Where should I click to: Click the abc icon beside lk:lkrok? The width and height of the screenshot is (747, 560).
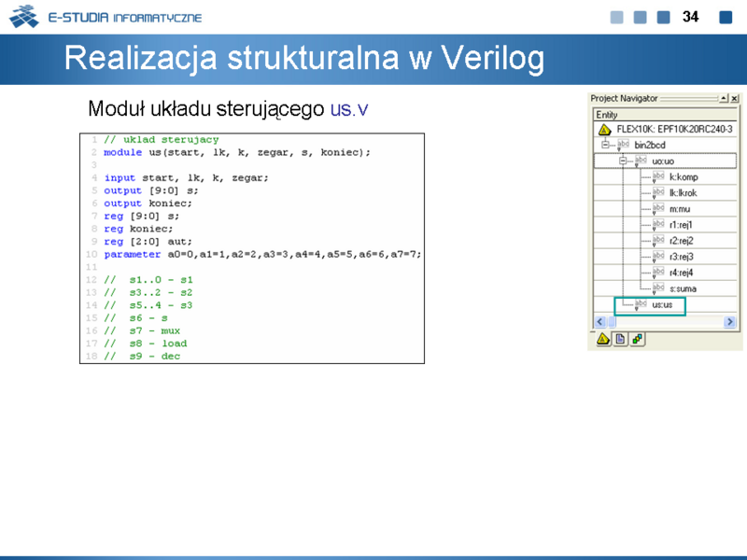coord(658,192)
